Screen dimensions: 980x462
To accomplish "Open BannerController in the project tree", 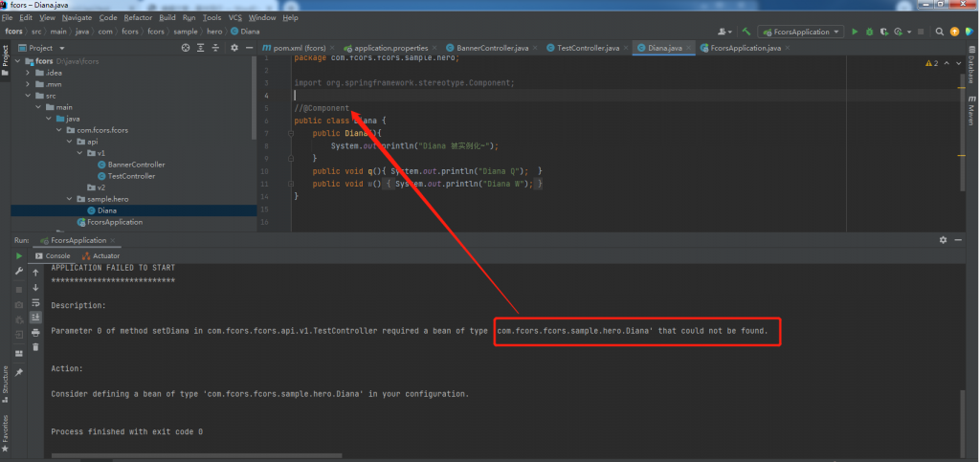I will (136, 165).
